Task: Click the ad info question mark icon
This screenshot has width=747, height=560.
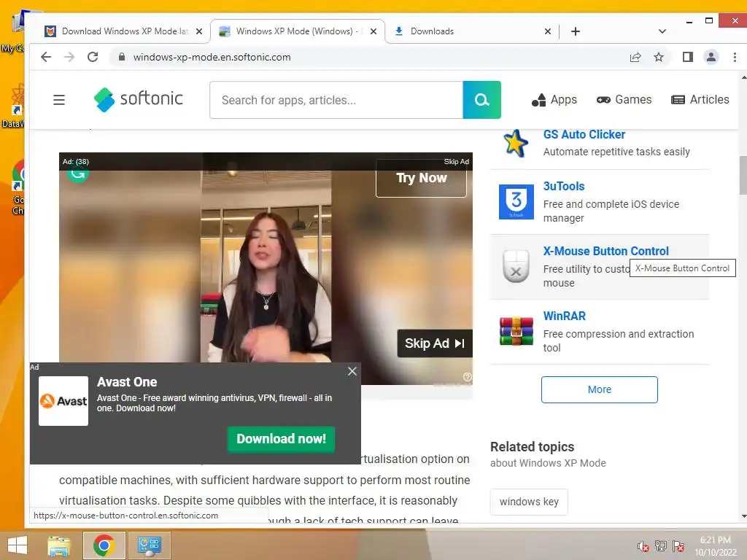Action: [468, 377]
